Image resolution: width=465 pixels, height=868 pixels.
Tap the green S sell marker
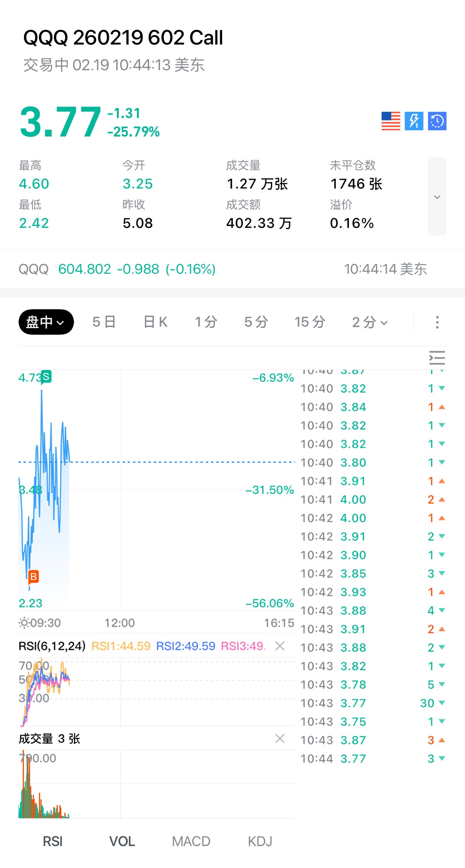(x=46, y=377)
